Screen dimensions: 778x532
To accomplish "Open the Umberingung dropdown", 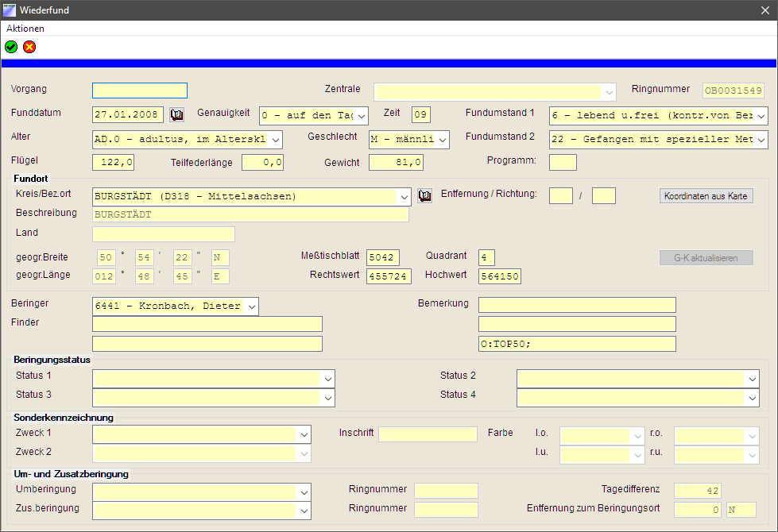I will [304, 493].
